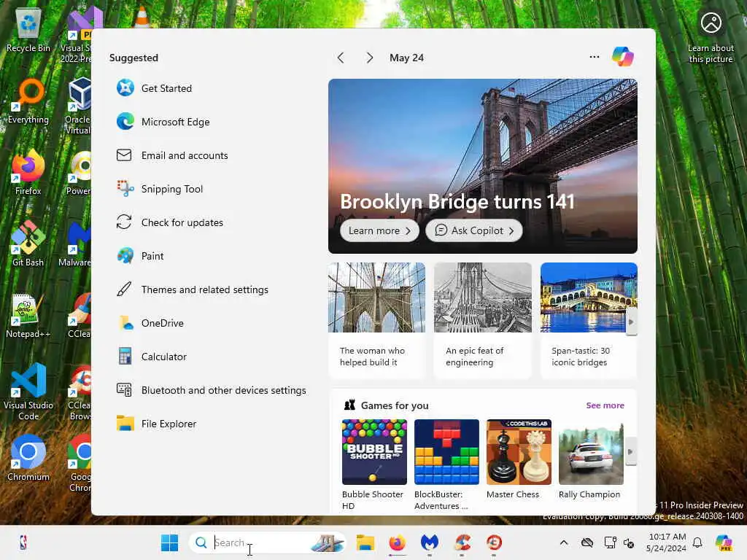Click the Learn more button
747x560 pixels.
pyautogui.click(x=379, y=230)
